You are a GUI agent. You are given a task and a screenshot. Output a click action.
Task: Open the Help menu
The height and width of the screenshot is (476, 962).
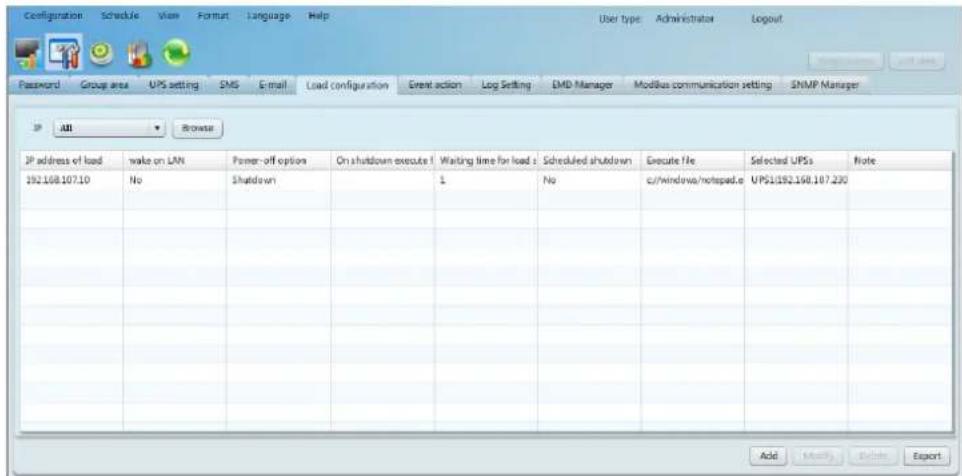tap(320, 14)
